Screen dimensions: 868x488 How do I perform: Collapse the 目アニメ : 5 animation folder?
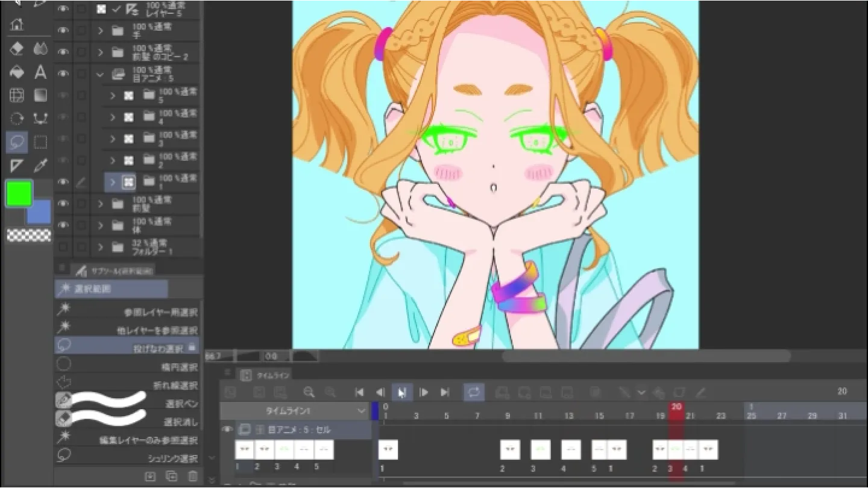(x=101, y=75)
